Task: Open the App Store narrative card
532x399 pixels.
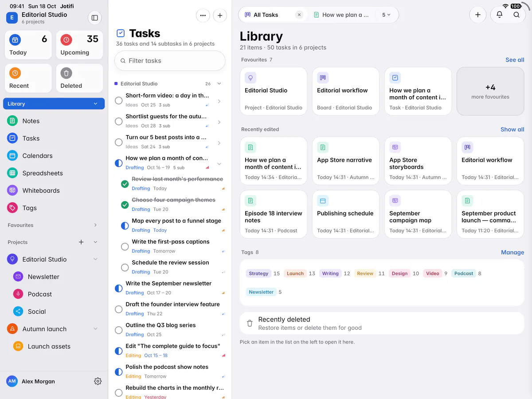Action: coord(346,161)
